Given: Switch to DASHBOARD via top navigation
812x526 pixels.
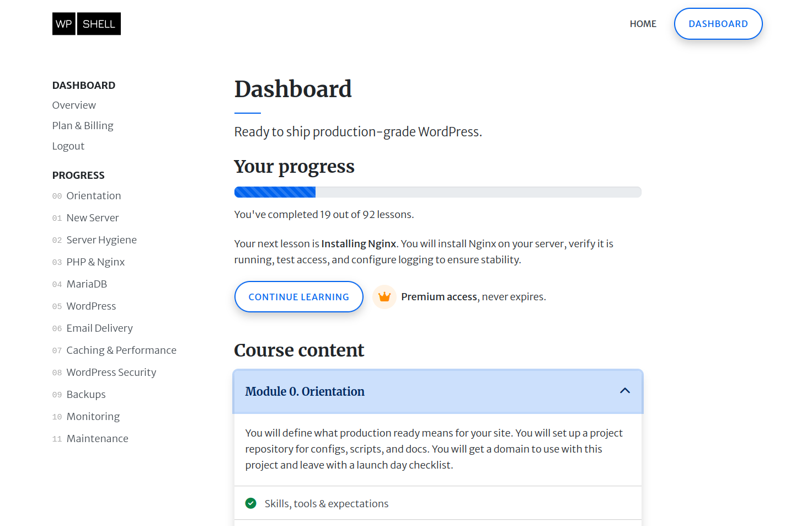Looking at the screenshot, I should [x=718, y=24].
